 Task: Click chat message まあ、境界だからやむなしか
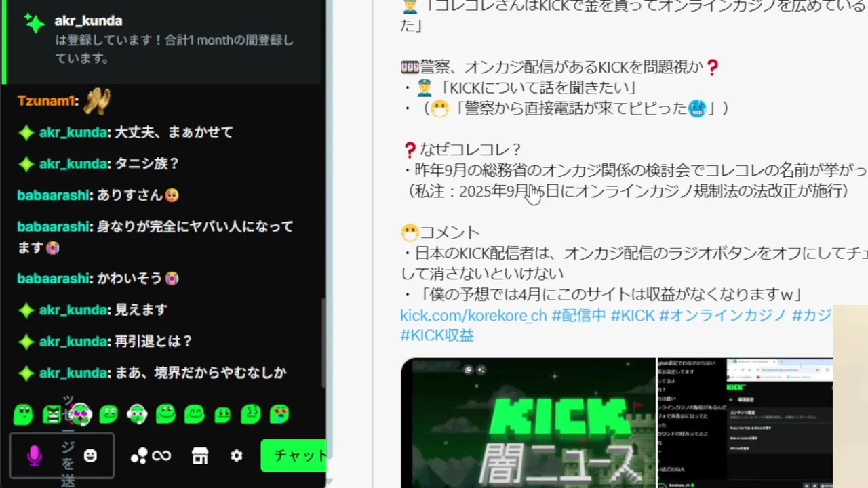(x=201, y=373)
